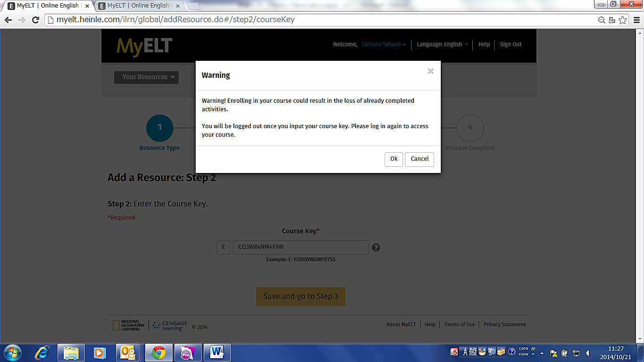The height and width of the screenshot is (362, 644).
Task: Click the network tray icon
Action: (x=576, y=353)
